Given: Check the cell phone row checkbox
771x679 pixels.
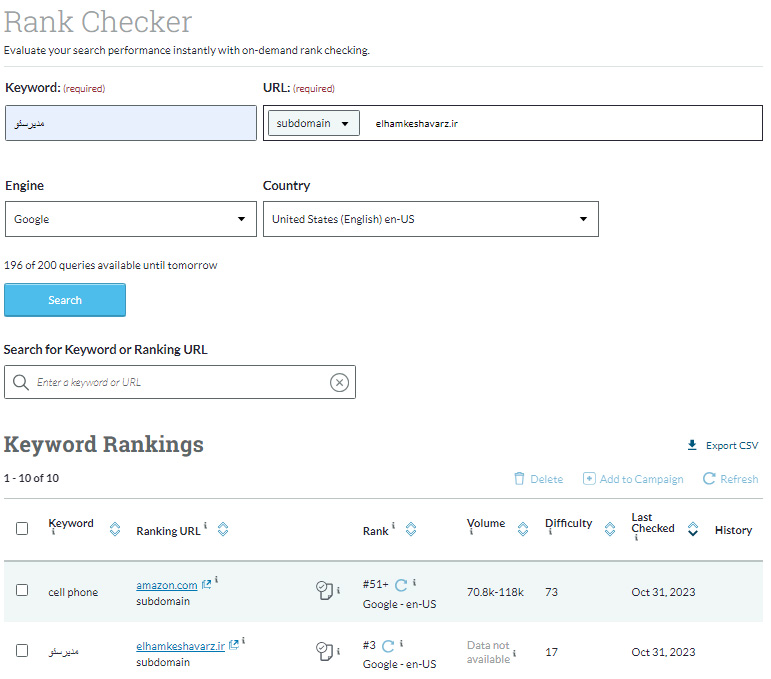Looking at the screenshot, I should [22, 590].
